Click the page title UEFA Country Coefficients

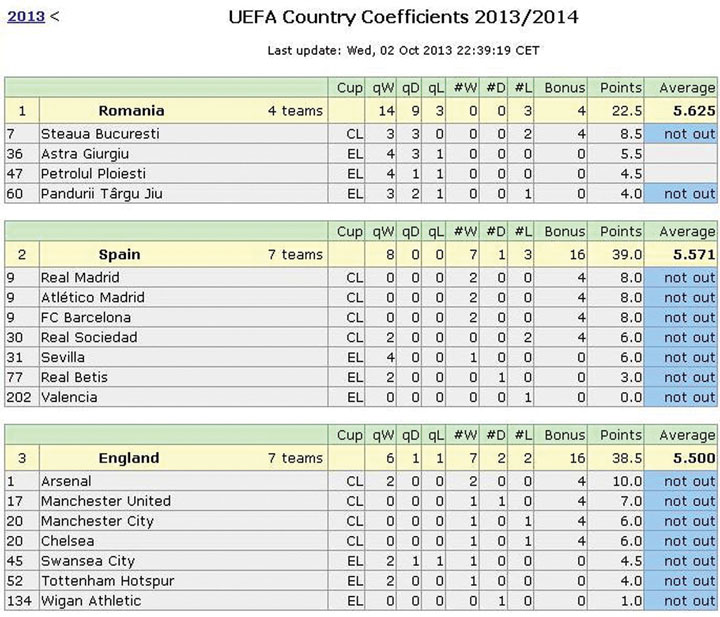pos(403,17)
